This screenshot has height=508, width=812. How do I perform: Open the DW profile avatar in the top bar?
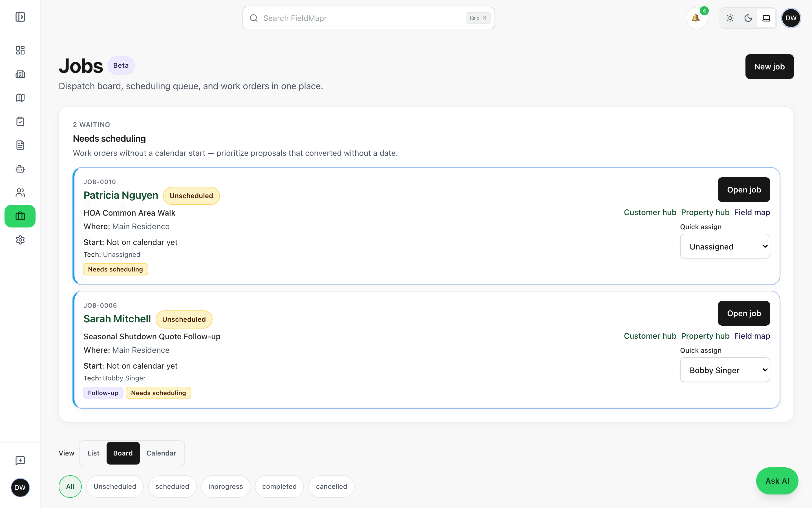click(791, 18)
